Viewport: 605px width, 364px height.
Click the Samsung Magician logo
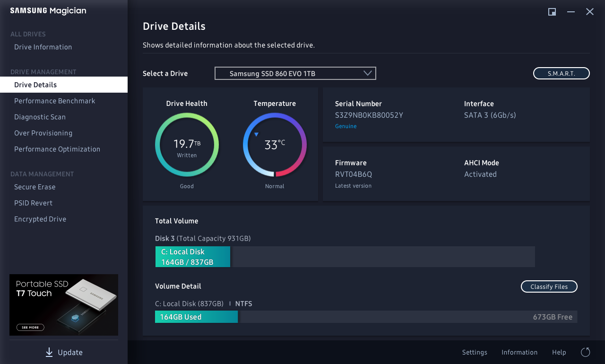[48, 11]
